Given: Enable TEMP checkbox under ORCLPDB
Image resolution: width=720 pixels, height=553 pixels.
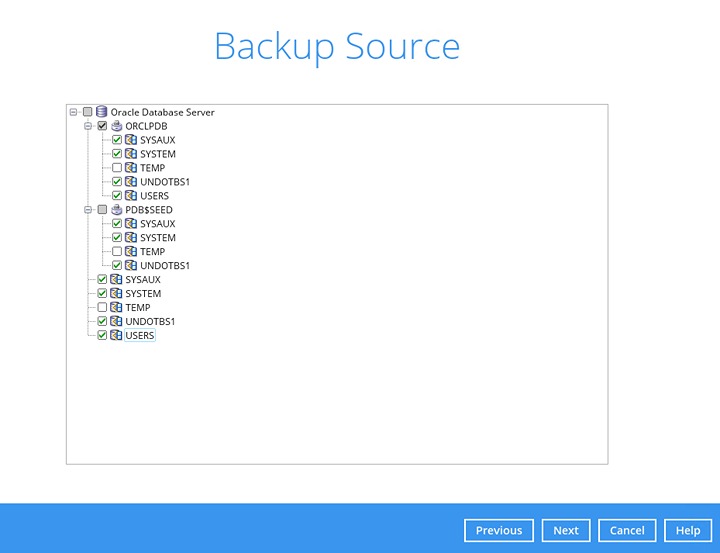Looking at the screenshot, I should [x=117, y=168].
